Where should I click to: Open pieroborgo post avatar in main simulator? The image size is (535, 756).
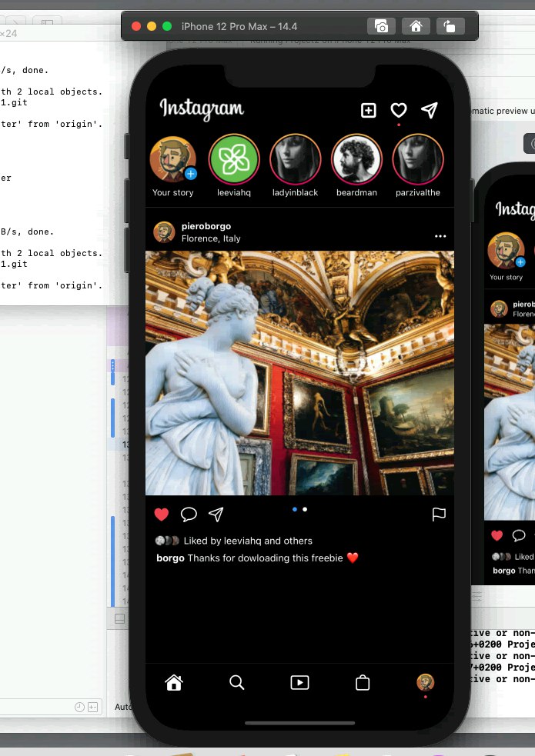click(x=164, y=232)
